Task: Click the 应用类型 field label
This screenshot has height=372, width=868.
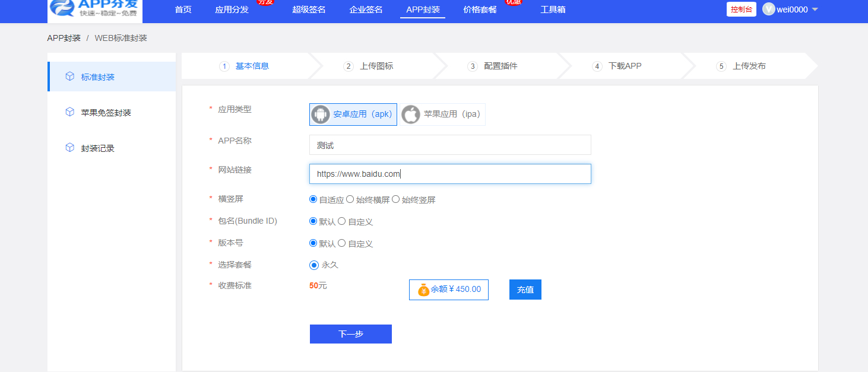Action: 235,109
